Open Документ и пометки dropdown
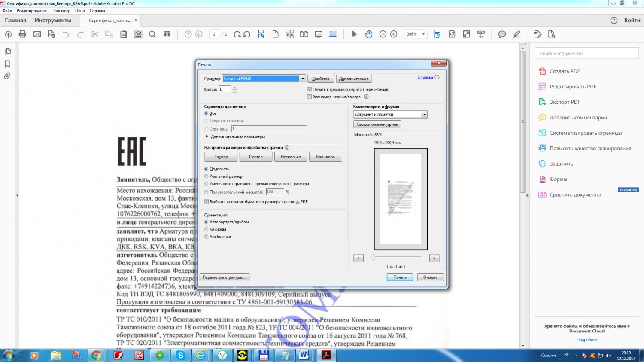644x362 pixels. [x=425, y=114]
